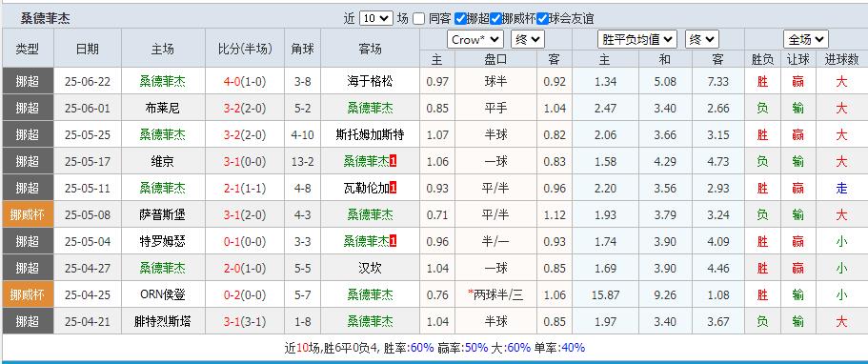Click the 进球数 column header
The height and width of the screenshot is (364, 868).
[841, 60]
